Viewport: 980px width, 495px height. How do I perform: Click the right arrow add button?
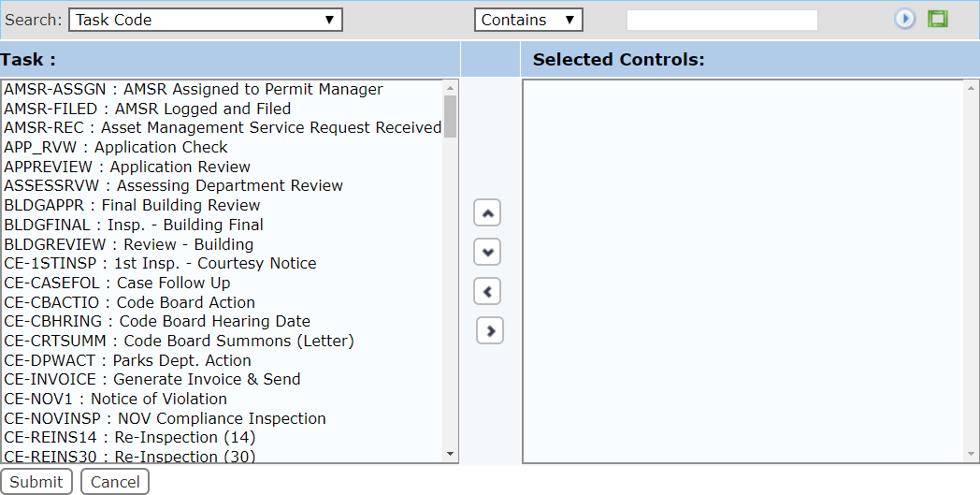coord(490,330)
